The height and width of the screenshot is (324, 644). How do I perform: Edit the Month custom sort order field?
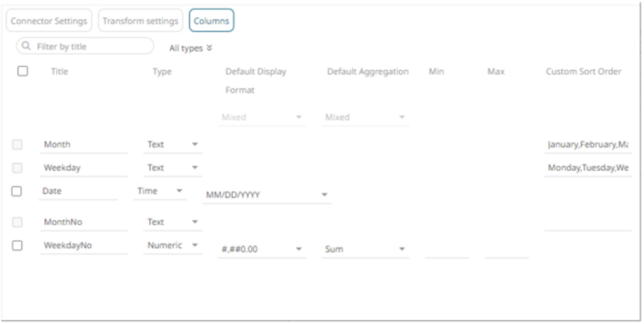[x=587, y=145]
